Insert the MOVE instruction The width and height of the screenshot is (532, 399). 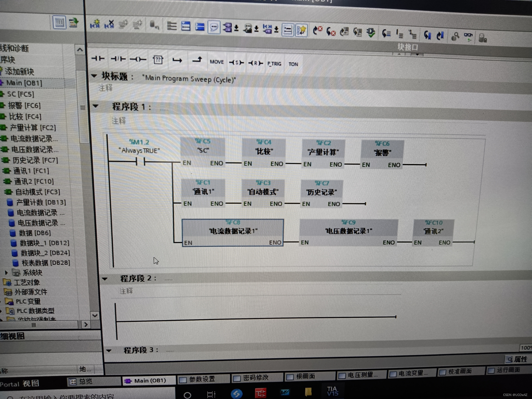coord(217,62)
